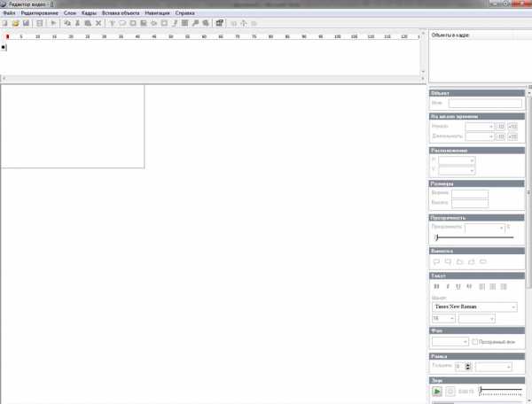532x404 pixels.
Task: Click the Copy icon in top toolbar
Action: (67, 23)
